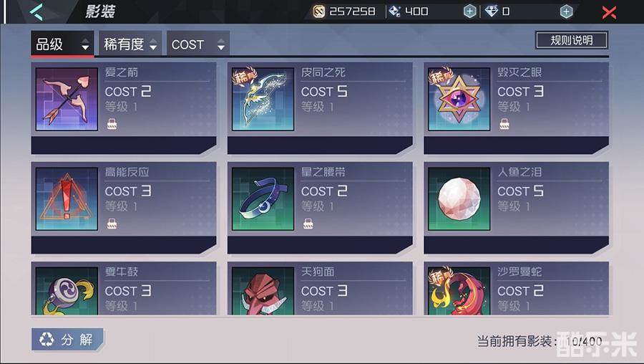644x364 pixels.
Task: Choose the 星之腰带 belt icon
Action: pyautogui.click(x=263, y=198)
